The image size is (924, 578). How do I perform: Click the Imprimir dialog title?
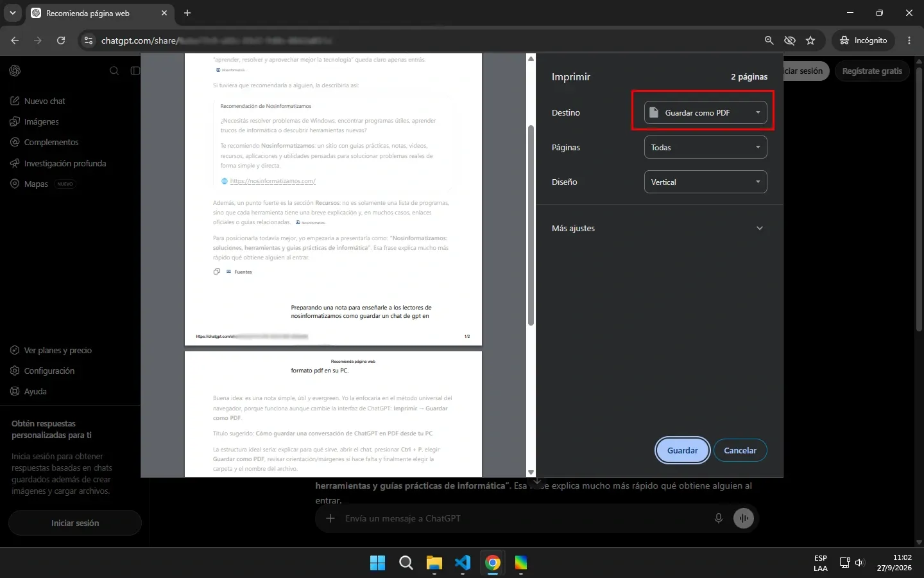(x=571, y=76)
